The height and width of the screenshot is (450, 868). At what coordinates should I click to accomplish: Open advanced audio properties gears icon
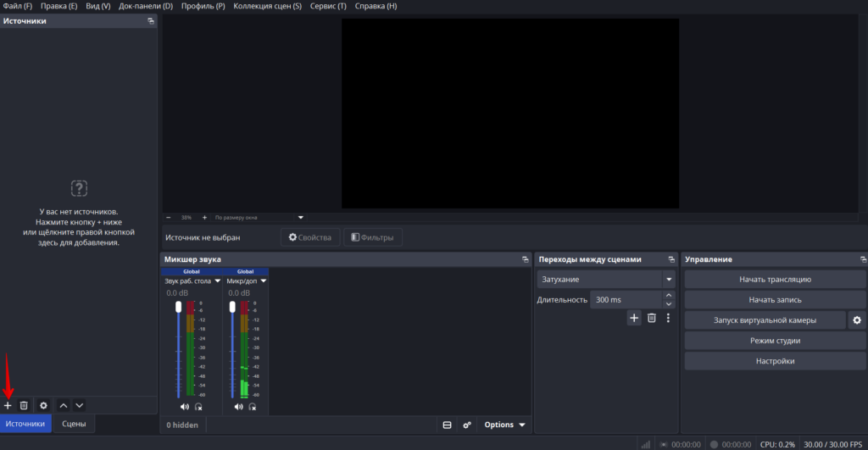tap(467, 425)
